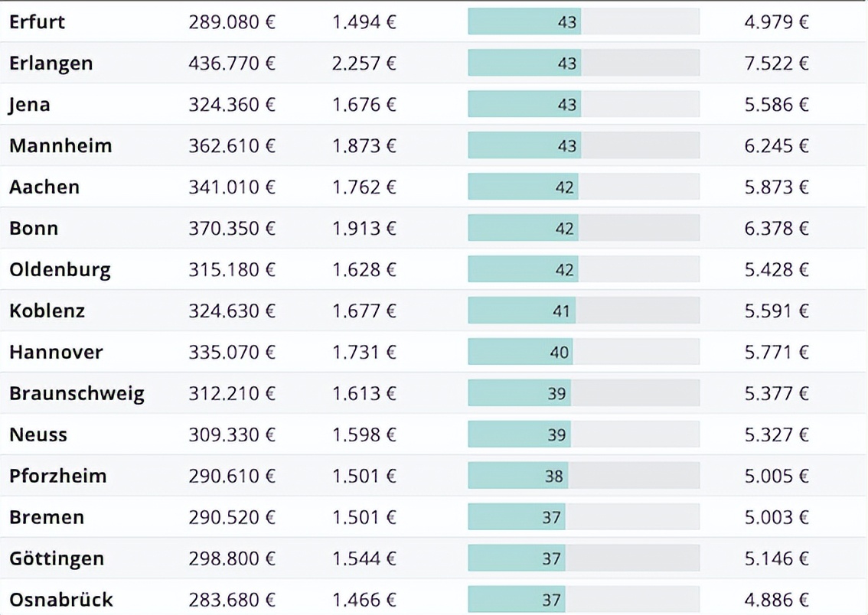This screenshot has height=615, width=868.
Task: Select the Aachen row label
Action: [44, 187]
